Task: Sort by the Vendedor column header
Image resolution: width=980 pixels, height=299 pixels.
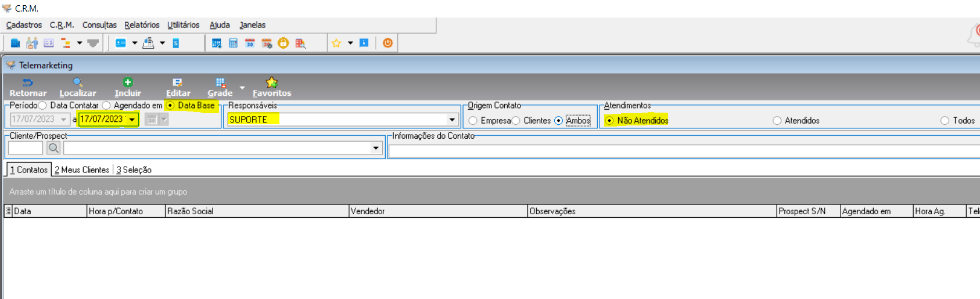Action: tap(438, 211)
